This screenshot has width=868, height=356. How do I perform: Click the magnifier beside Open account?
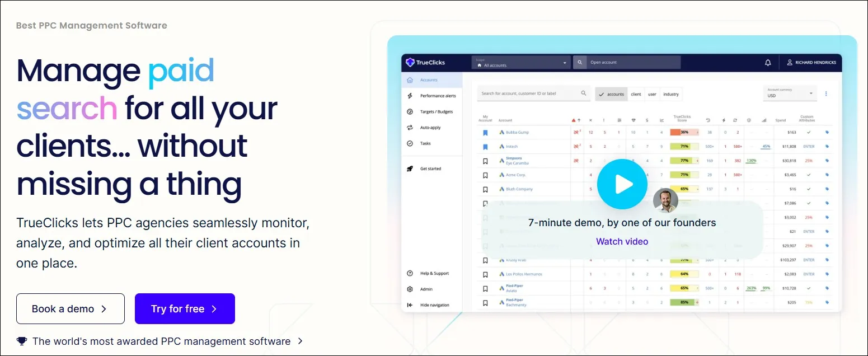point(580,63)
